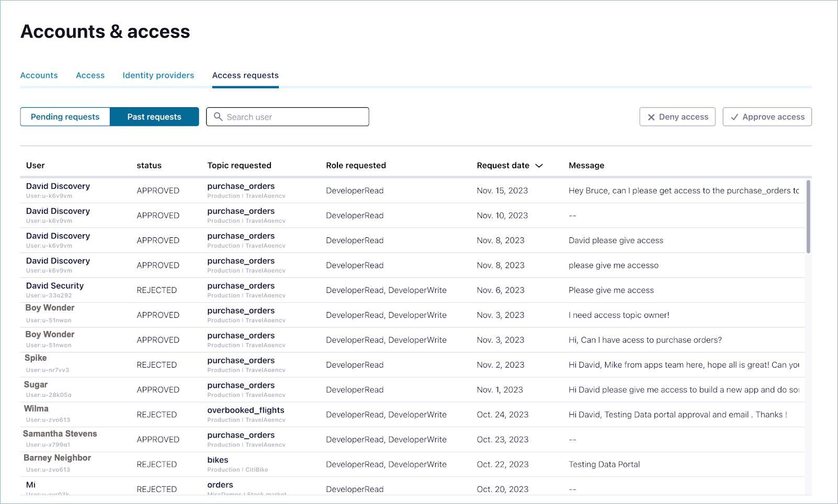The image size is (838, 504).
Task: Click the purchase_orders topic link in the first row
Action: pos(241,186)
